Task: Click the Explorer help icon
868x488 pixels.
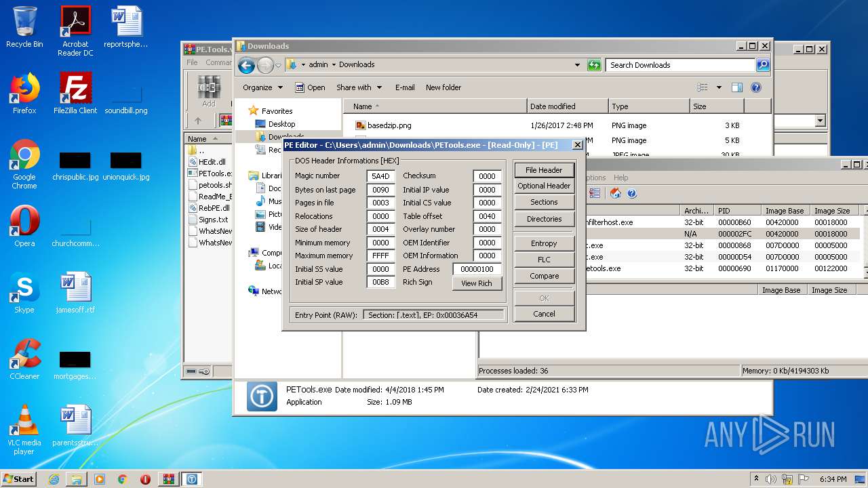Action: tap(756, 87)
